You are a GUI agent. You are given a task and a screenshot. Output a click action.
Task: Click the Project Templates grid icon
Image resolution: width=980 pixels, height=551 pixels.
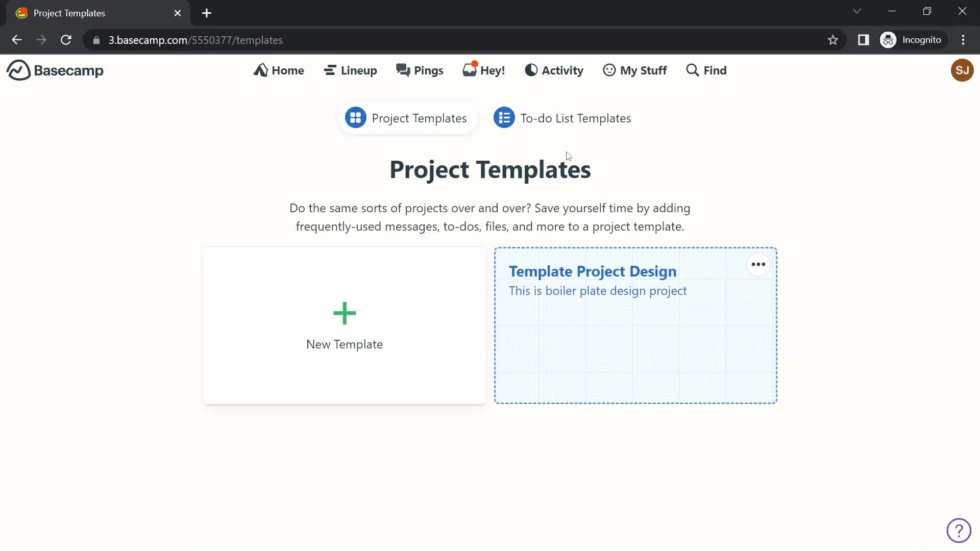coord(356,118)
